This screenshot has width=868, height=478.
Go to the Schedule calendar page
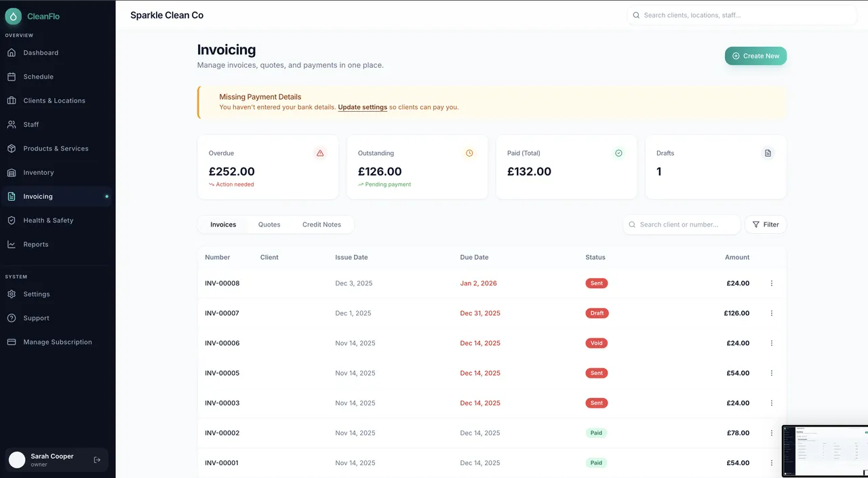click(38, 77)
